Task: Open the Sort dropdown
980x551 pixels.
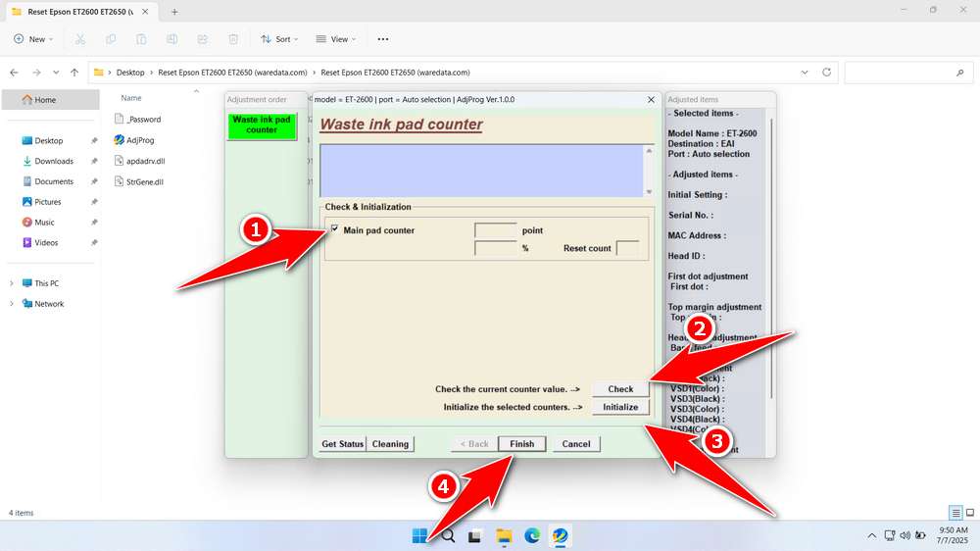Action: coord(279,39)
